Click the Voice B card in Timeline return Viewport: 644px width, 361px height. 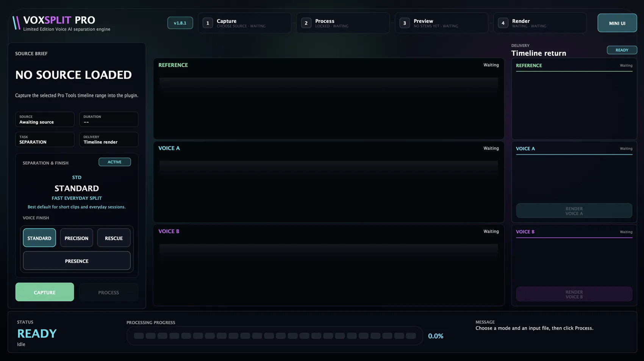[x=574, y=265]
